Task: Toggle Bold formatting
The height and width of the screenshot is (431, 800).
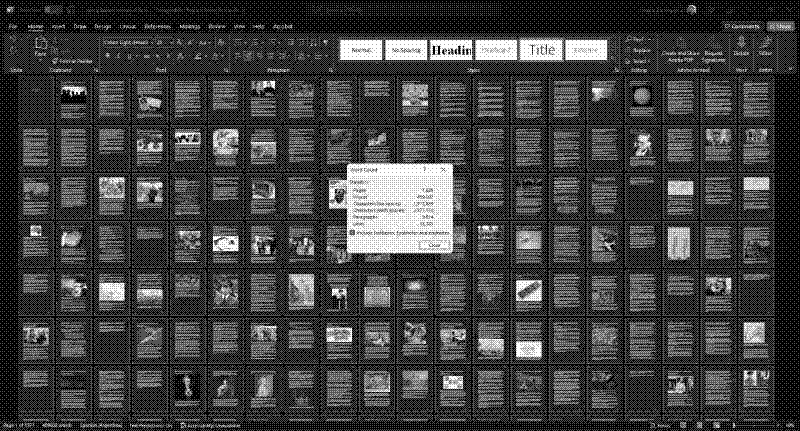Action: pos(108,56)
